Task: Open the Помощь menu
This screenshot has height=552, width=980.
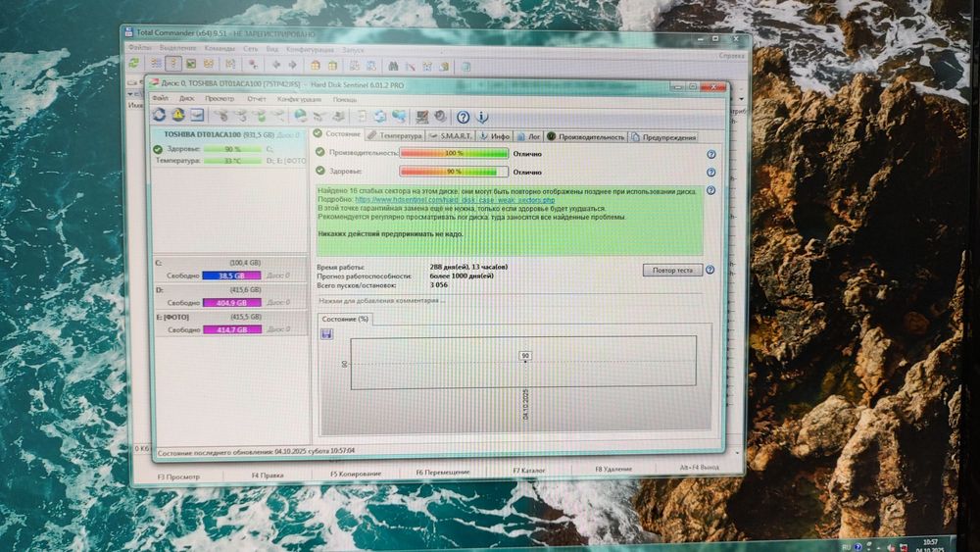Action: click(344, 99)
